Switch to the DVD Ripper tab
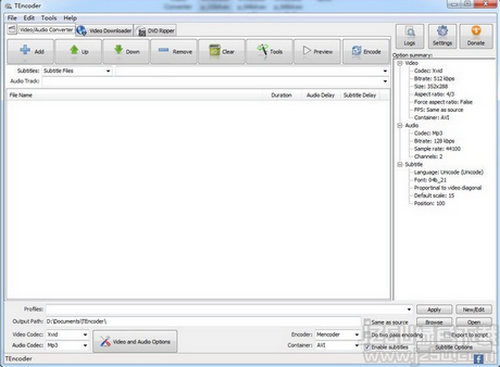 coord(156,31)
